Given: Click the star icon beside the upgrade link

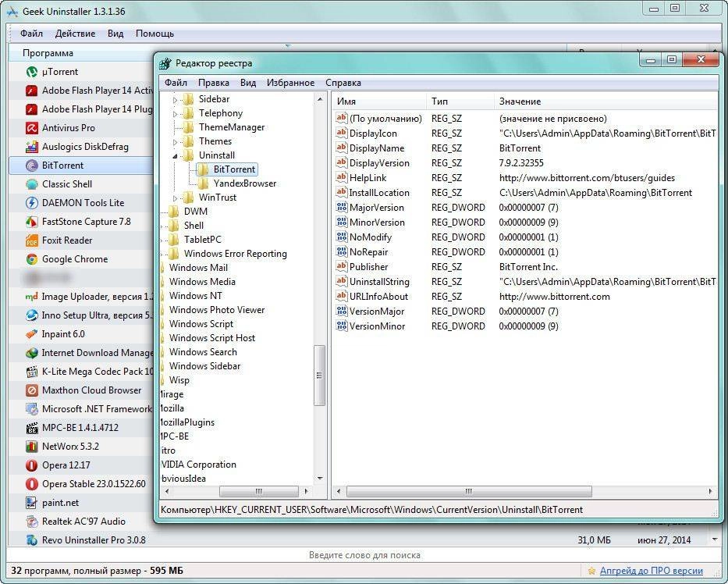Looking at the screenshot, I should tap(591, 571).
